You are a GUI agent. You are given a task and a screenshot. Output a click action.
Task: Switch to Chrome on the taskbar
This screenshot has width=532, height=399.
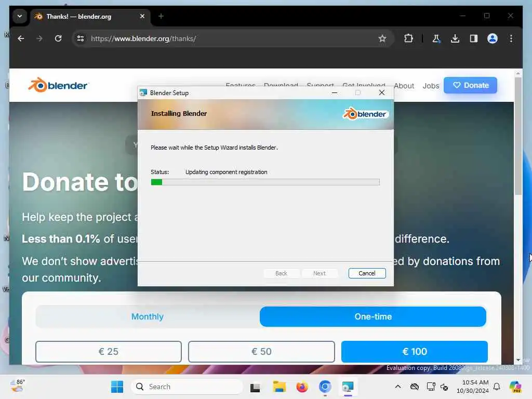pyautogui.click(x=325, y=387)
